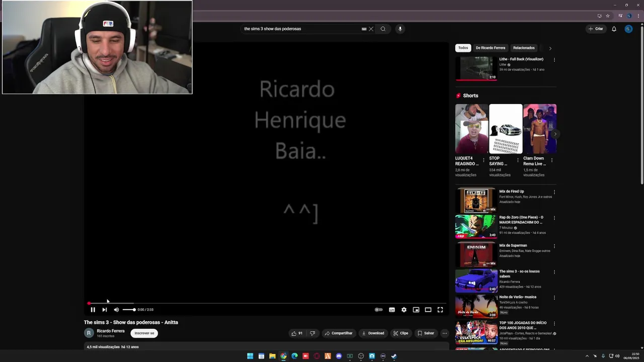Open Discord from the taskbar
The width and height of the screenshot is (644, 362).
339,356
